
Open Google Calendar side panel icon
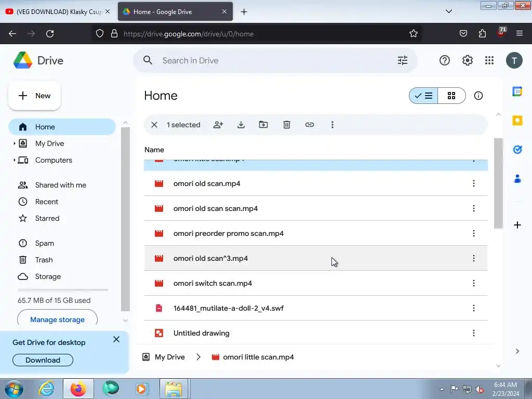(x=517, y=91)
